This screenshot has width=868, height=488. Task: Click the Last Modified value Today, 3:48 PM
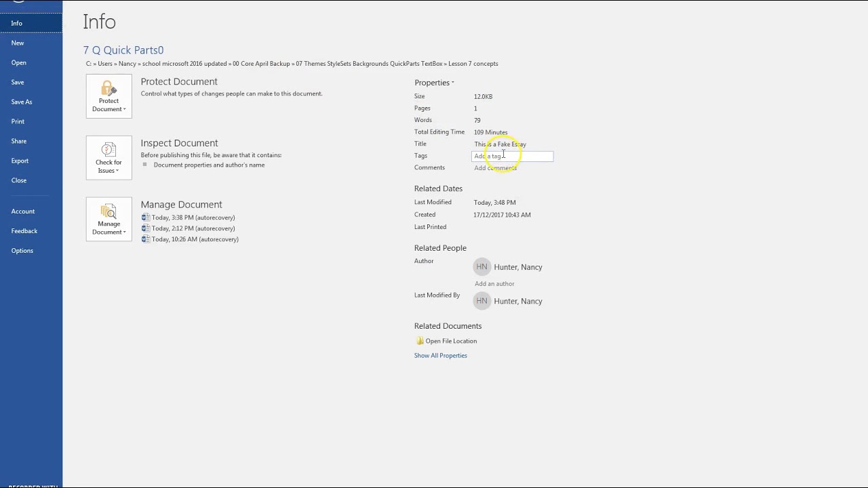coord(495,203)
